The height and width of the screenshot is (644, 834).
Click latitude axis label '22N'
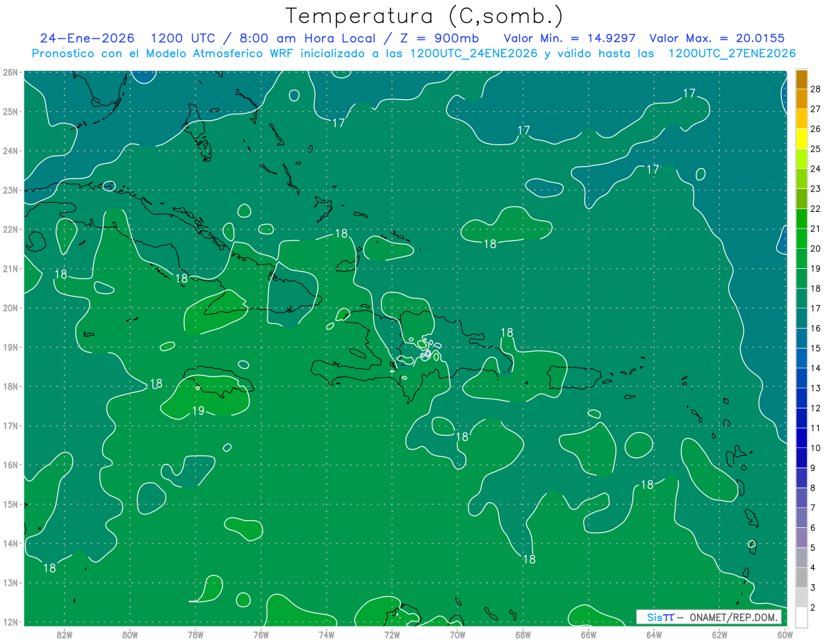pos(10,229)
